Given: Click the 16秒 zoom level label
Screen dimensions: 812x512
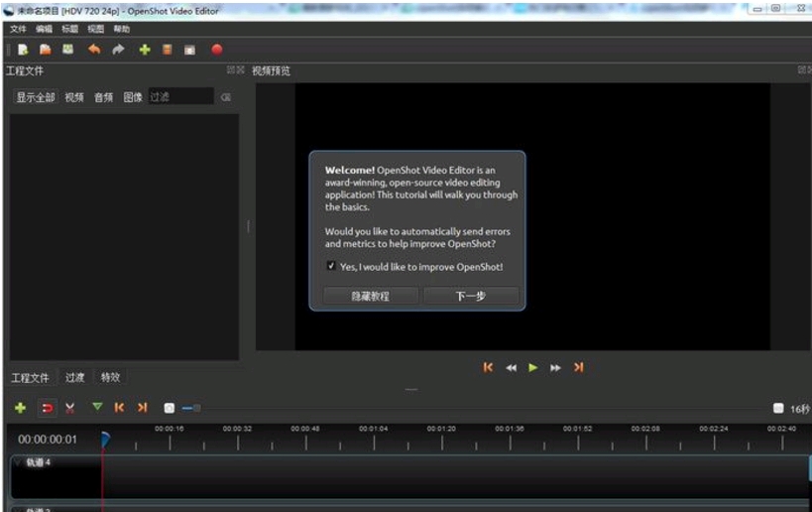Looking at the screenshot, I should 799,409.
